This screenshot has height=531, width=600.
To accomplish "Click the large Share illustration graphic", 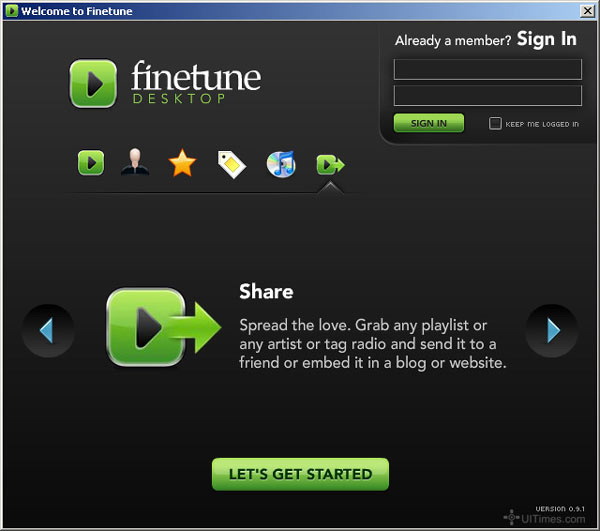I will click(164, 327).
